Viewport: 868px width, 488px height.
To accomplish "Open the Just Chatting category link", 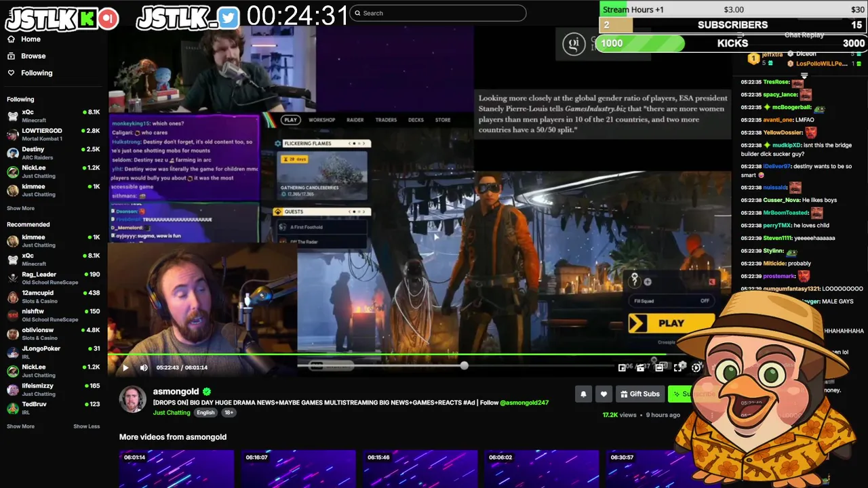I will 172,413.
